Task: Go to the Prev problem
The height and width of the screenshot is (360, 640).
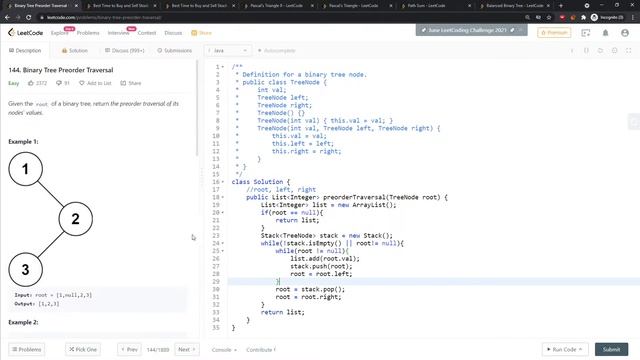Action: [129, 349]
